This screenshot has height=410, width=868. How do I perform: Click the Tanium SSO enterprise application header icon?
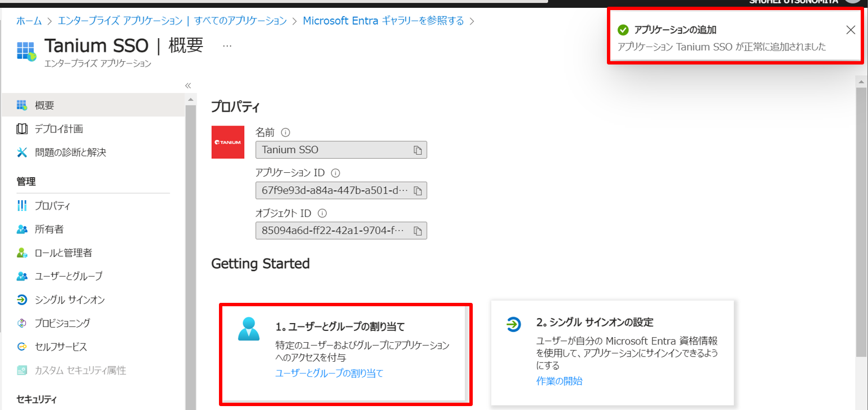point(26,50)
